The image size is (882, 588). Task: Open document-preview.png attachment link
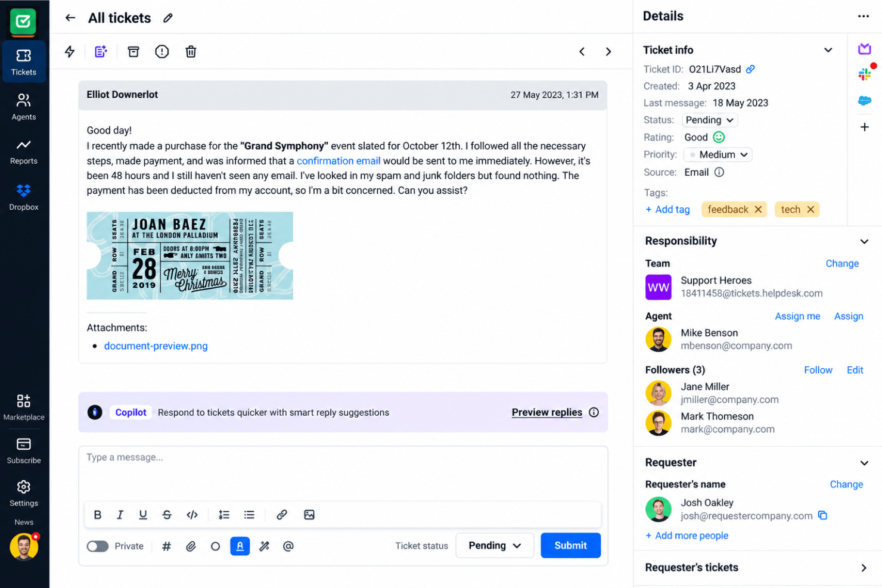156,346
